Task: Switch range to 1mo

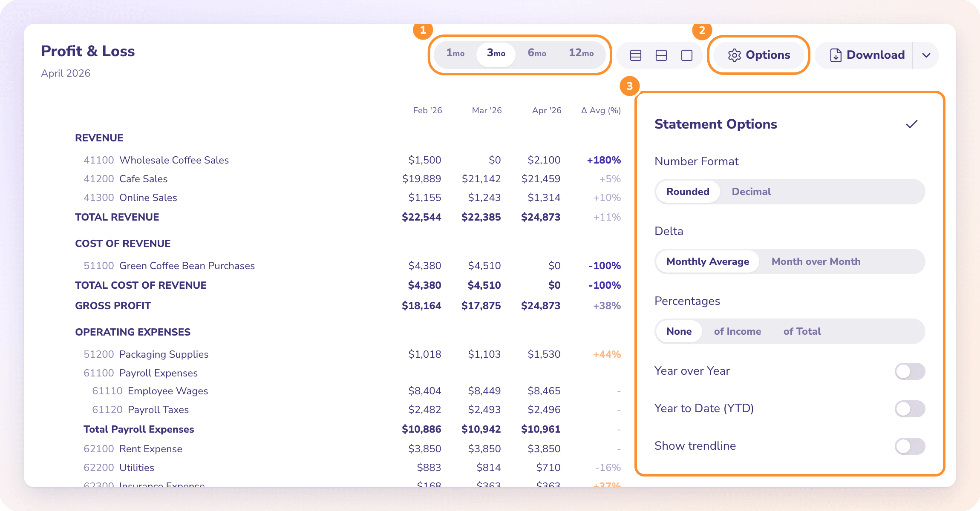Action: coord(455,53)
